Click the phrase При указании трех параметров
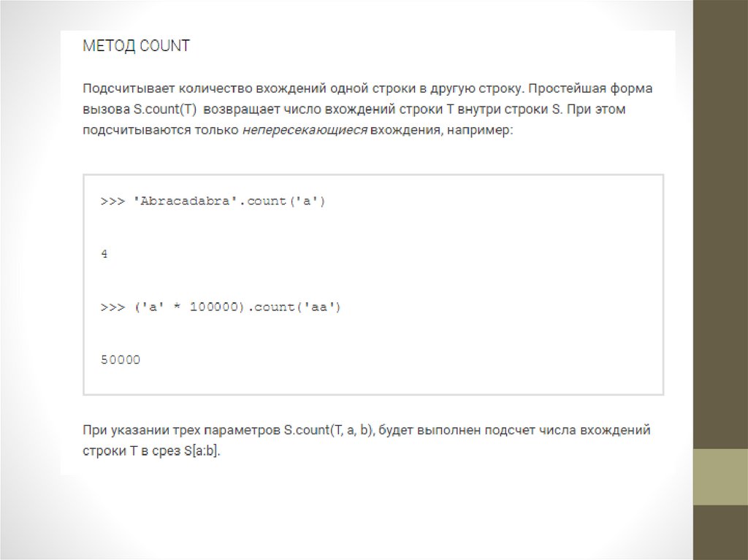This screenshot has height=560, width=748. click(x=181, y=430)
